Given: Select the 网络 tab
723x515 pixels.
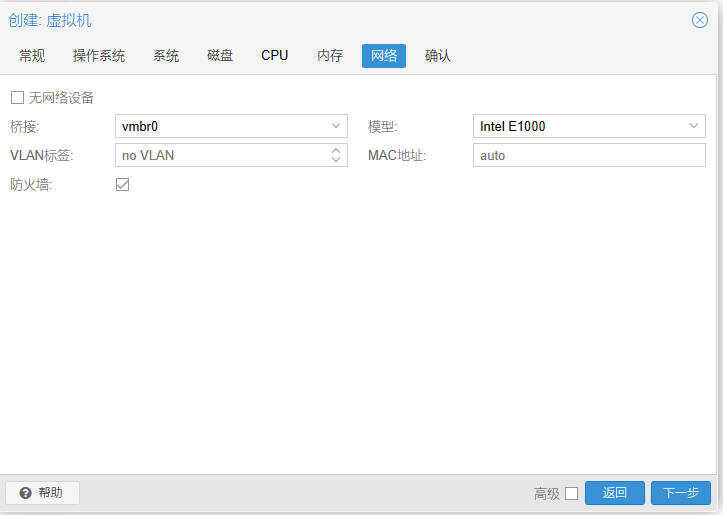Looking at the screenshot, I should click(x=384, y=56).
